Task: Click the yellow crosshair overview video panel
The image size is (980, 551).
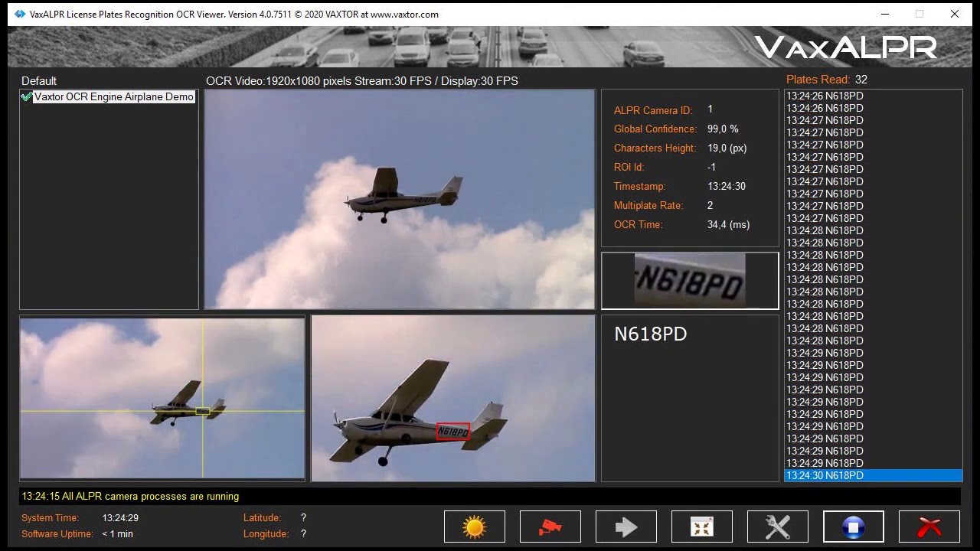Action: pyautogui.click(x=162, y=399)
